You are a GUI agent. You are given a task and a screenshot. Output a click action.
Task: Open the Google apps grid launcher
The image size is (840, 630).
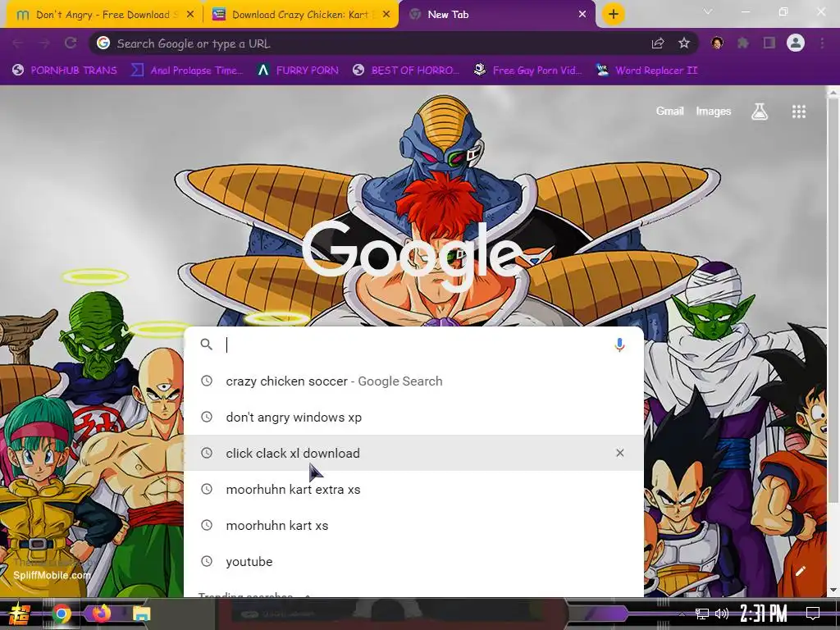click(799, 112)
